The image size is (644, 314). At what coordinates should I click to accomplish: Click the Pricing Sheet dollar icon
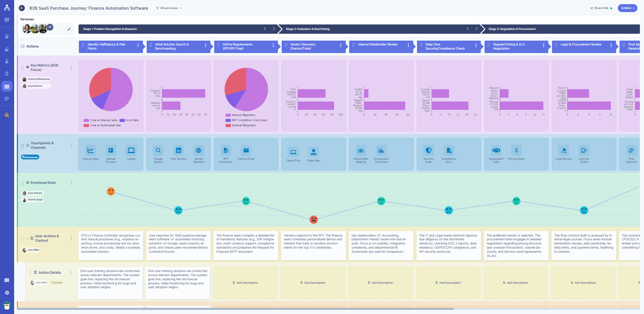click(x=516, y=150)
